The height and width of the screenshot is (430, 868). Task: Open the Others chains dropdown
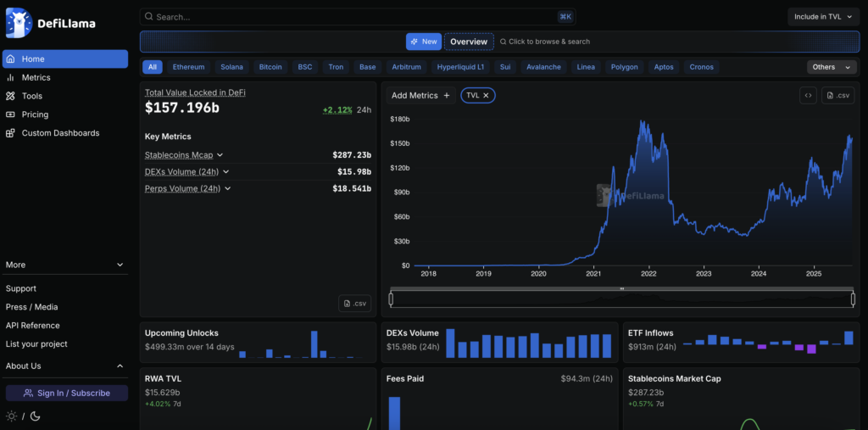[x=832, y=67]
